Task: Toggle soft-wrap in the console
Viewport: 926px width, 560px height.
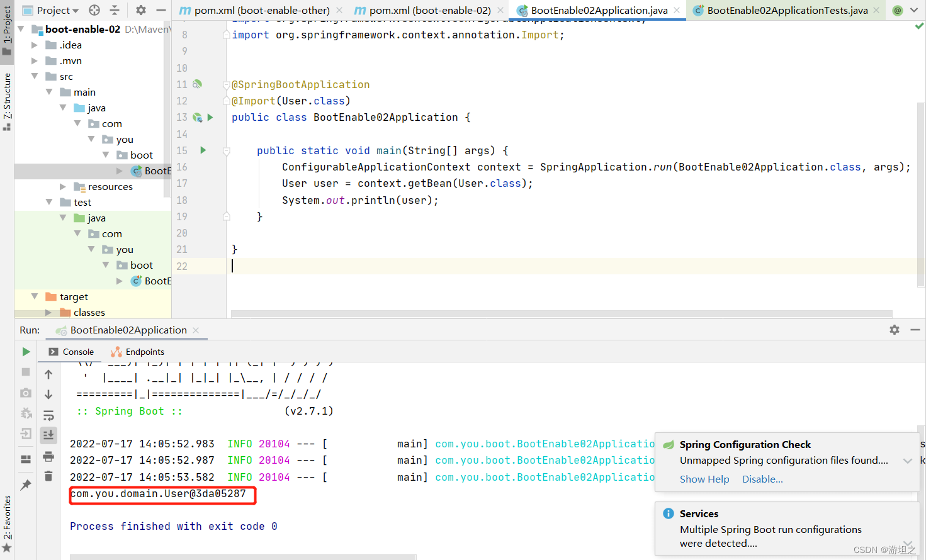Action: (48, 415)
